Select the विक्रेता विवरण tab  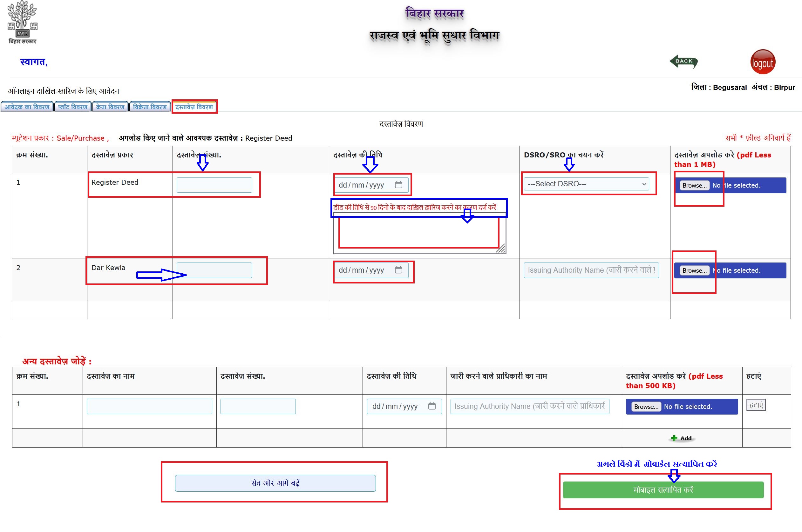point(150,107)
